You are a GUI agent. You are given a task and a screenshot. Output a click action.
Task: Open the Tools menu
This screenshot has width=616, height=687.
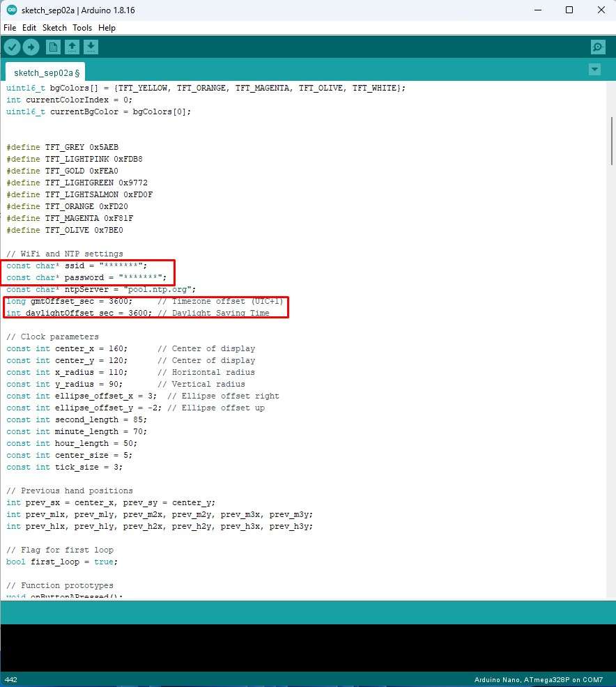coord(82,28)
